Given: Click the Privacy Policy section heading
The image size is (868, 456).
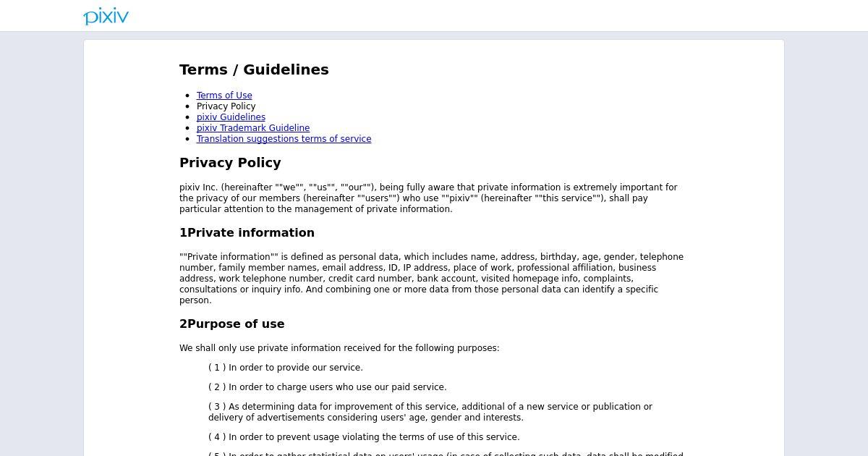Looking at the screenshot, I should coord(230,163).
